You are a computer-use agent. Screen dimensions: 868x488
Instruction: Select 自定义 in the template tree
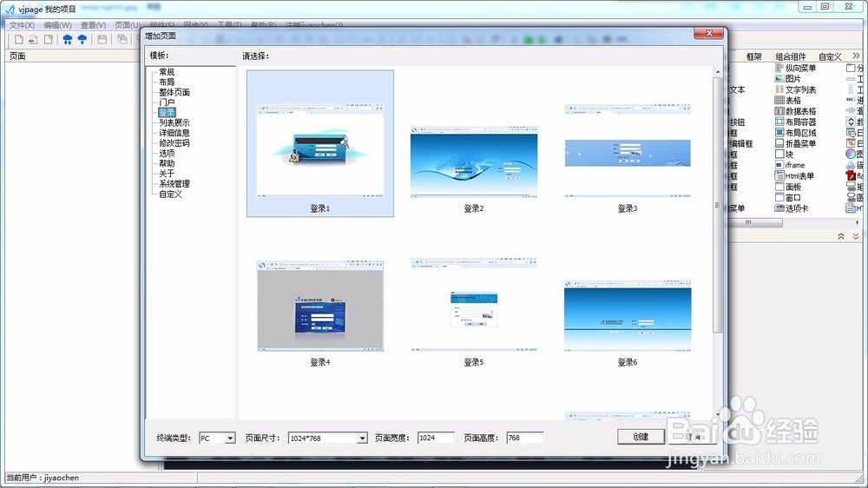(x=170, y=195)
